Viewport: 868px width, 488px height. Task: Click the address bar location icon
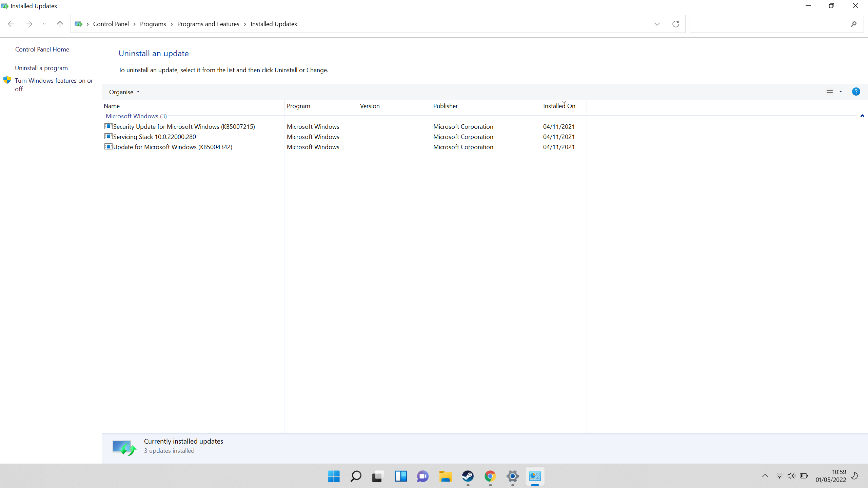tap(79, 24)
